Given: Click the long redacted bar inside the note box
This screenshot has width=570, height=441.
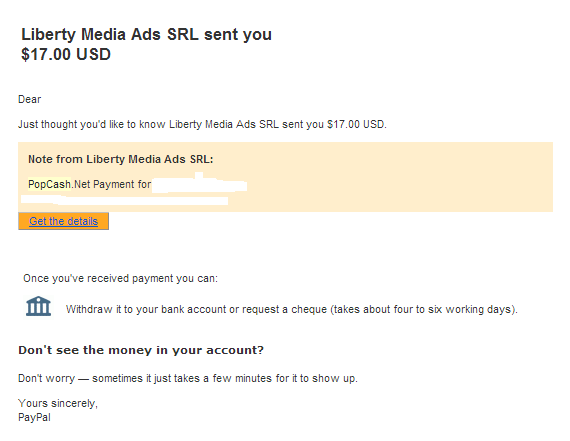Looking at the screenshot, I should [x=125, y=200].
